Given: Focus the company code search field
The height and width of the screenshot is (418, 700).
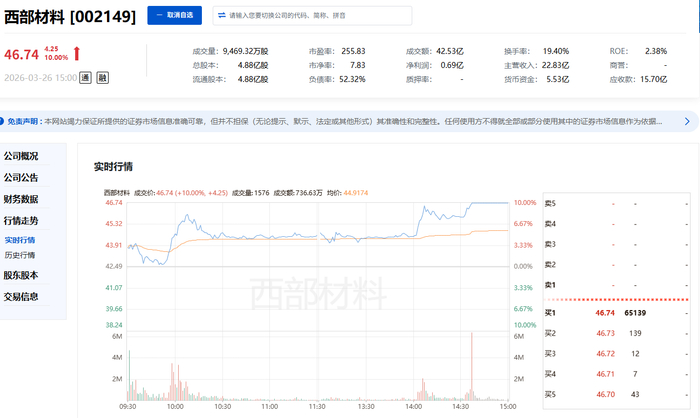Looking at the screenshot, I should (x=312, y=16).
